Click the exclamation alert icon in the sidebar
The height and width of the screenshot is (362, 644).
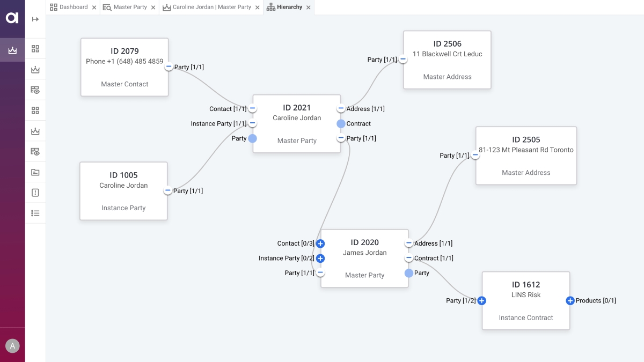35,193
